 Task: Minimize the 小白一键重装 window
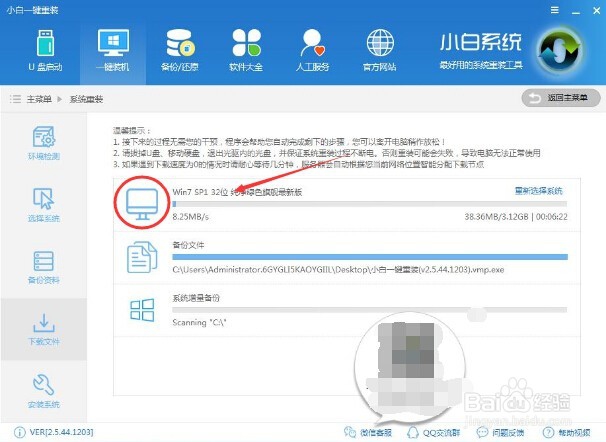[x=576, y=11]
